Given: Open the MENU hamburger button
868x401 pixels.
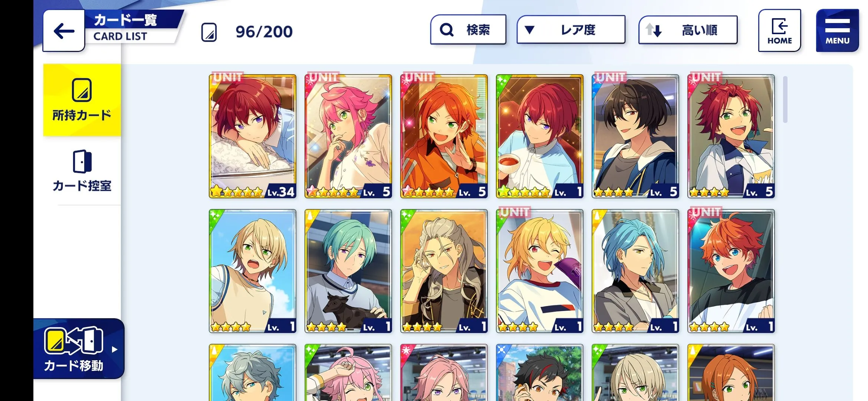Looking at the screenshot, I should click(837, 30).
